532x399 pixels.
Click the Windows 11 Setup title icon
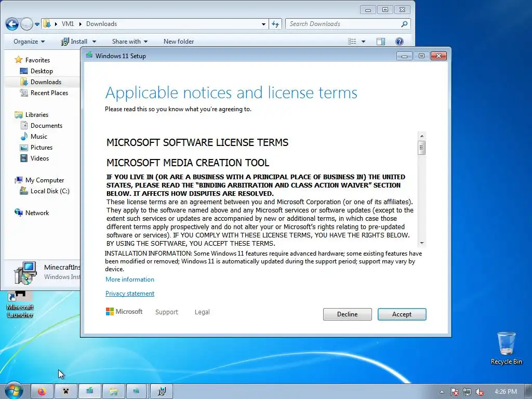pyautogui.click(x=89, y=55)
